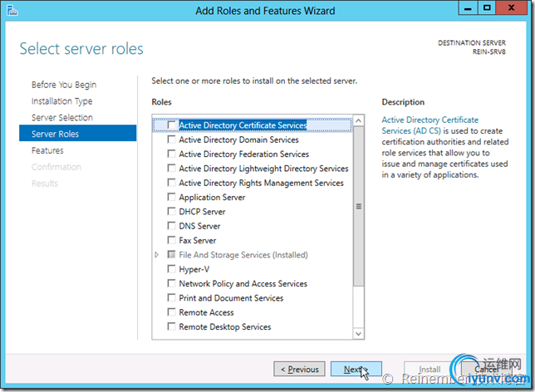535x392 pixels.
Task: Tick the Fax Server checkbox
Action: click(171, 240)
